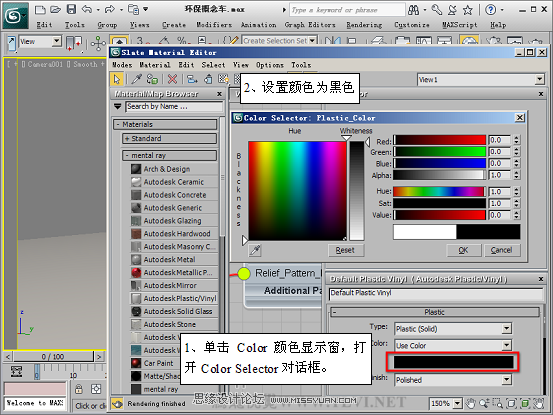Click the eyedropper in Color Selector
The width and height of the screenshot is (553, 415).
(255, 250)
